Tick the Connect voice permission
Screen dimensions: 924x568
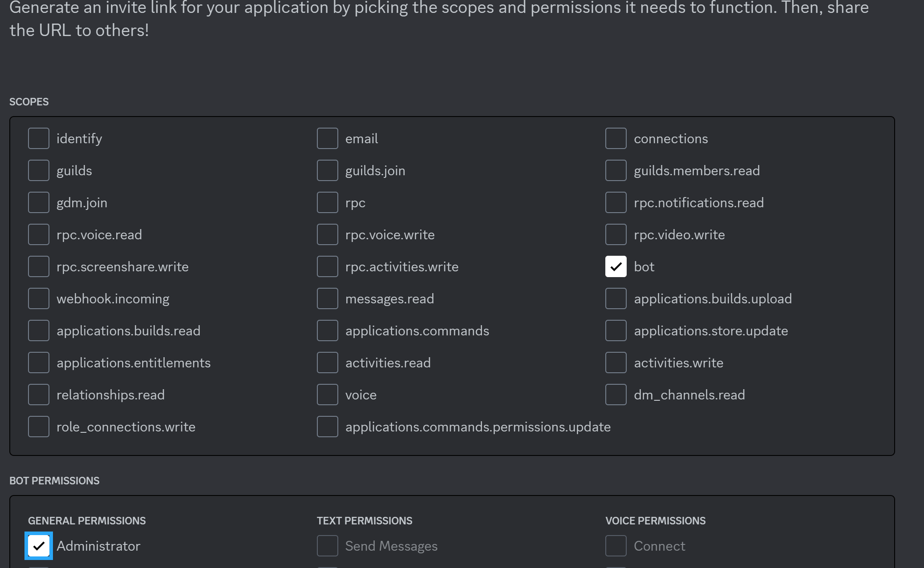pos(616,546)
